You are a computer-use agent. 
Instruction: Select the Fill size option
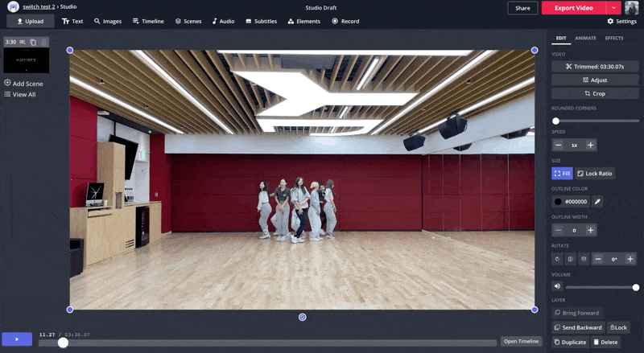click(562, 173)
